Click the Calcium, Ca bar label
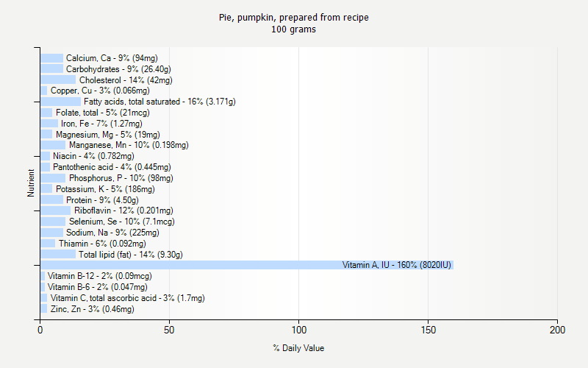This screenshot has height=368, width=588. click(112, 58)
